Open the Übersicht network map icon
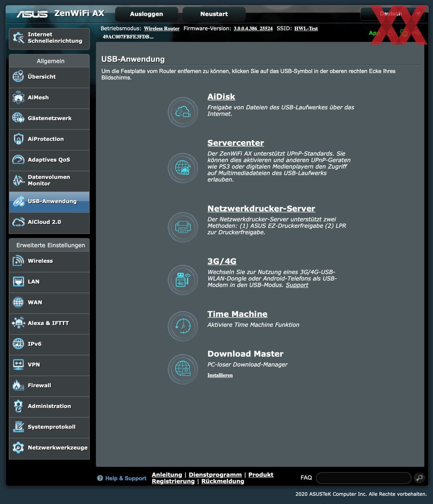 click(18, 76)
